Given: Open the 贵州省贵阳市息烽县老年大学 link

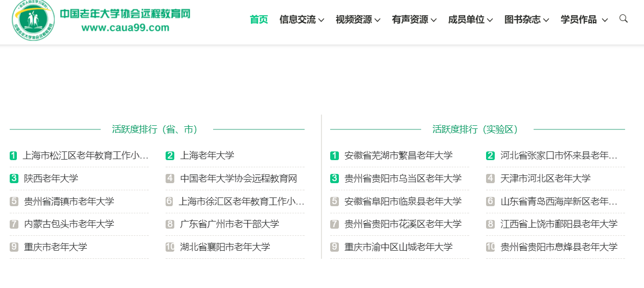Looking at the screenshot, I should pyautogui.click(x=559, y=247).
